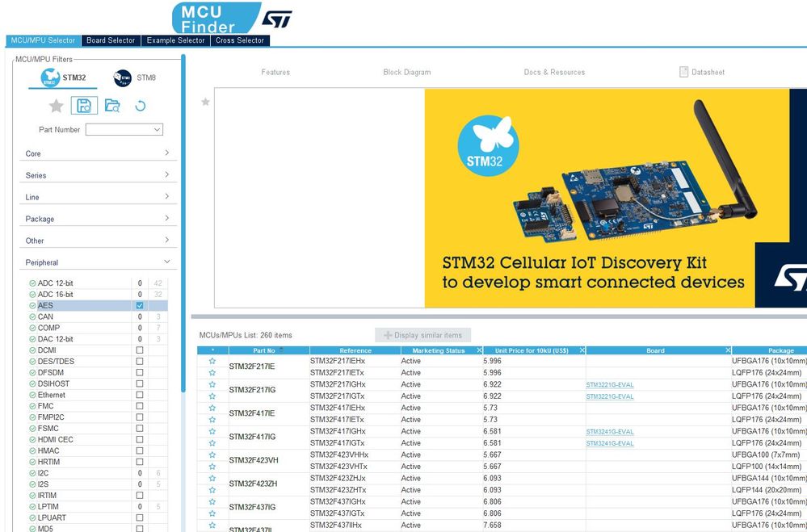The image size is (807, 532).
Task: Enable the HRTIM checkbox
Action: [140, 462]
